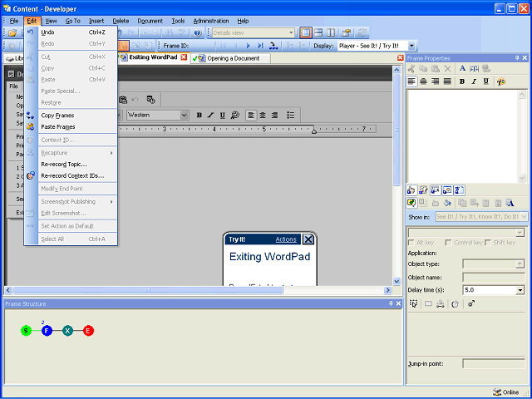The image size is (532, 399).
Task: Click the Underline icon in Frame Properties
Action: click(485, 81)
